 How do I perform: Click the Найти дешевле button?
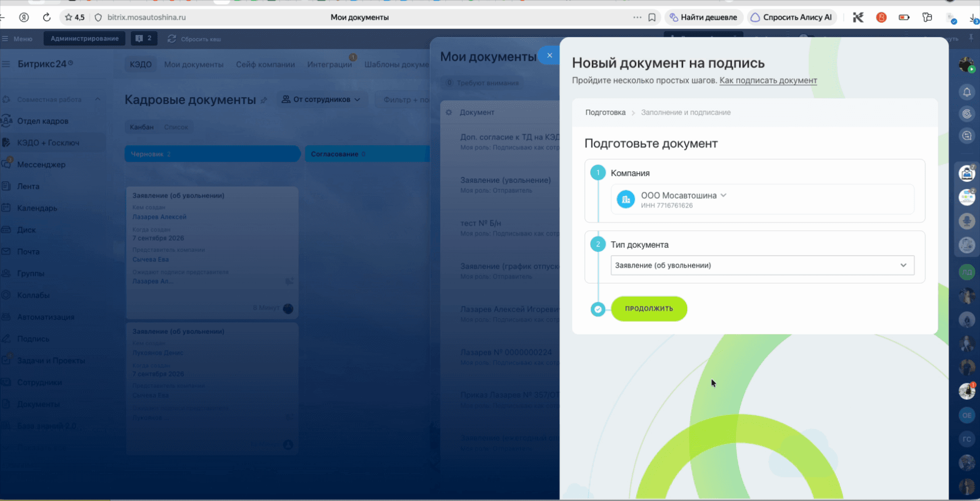[703, 17]
